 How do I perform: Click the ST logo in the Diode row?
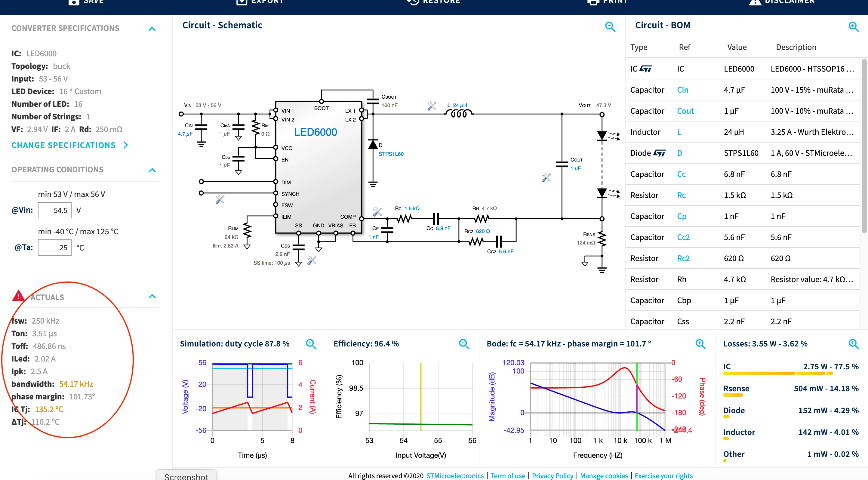pyautogui.click(x=660, y=153)
